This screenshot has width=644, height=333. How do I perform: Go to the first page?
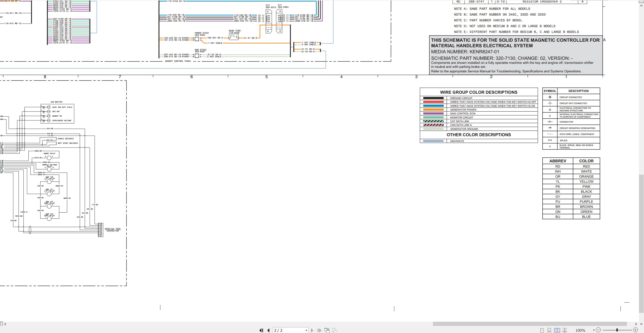[x=261, y=330]
